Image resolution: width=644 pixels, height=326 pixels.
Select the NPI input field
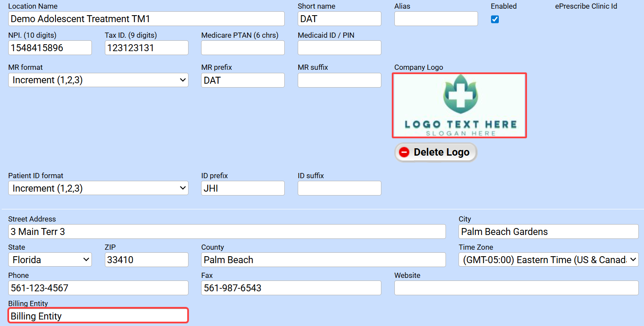click(50, 48)
